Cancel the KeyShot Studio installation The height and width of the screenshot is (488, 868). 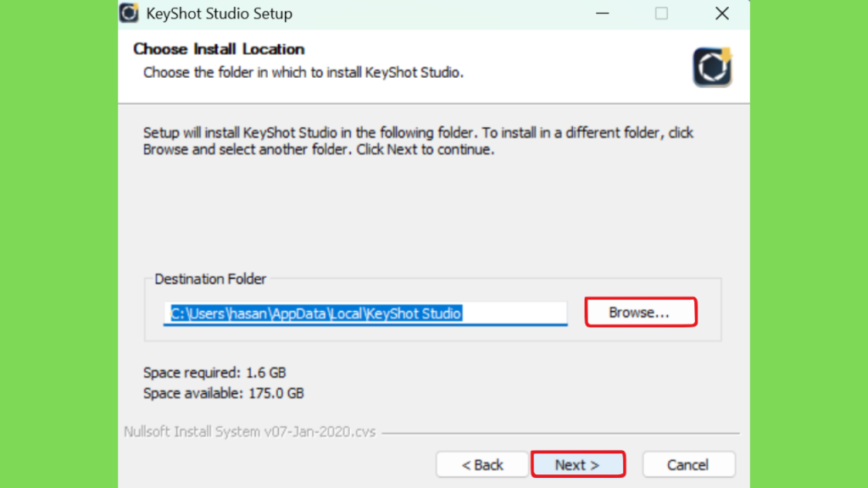point(688,464)
